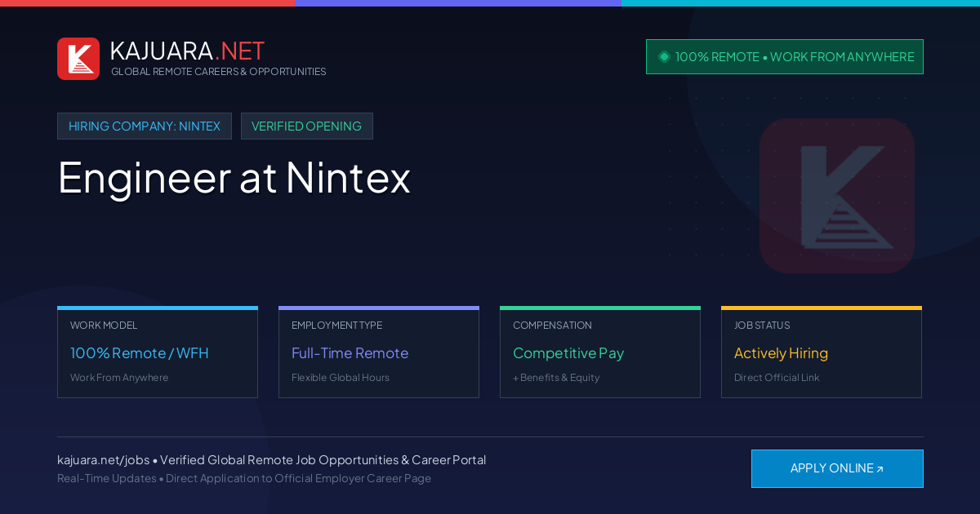Click the red Kajuara K logo icon

[78, 59]
